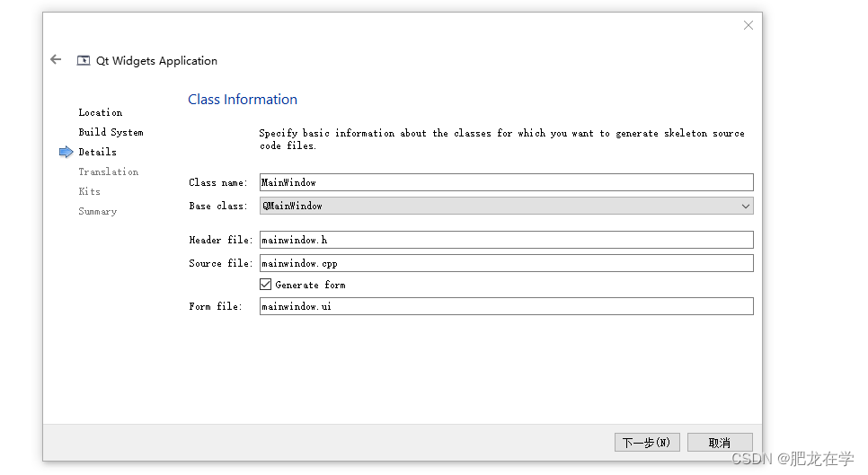Focus the Form file mainwindow.ui field
This screenshot has width=868, height=475.
pyautogui.click(x=507, y=306)
